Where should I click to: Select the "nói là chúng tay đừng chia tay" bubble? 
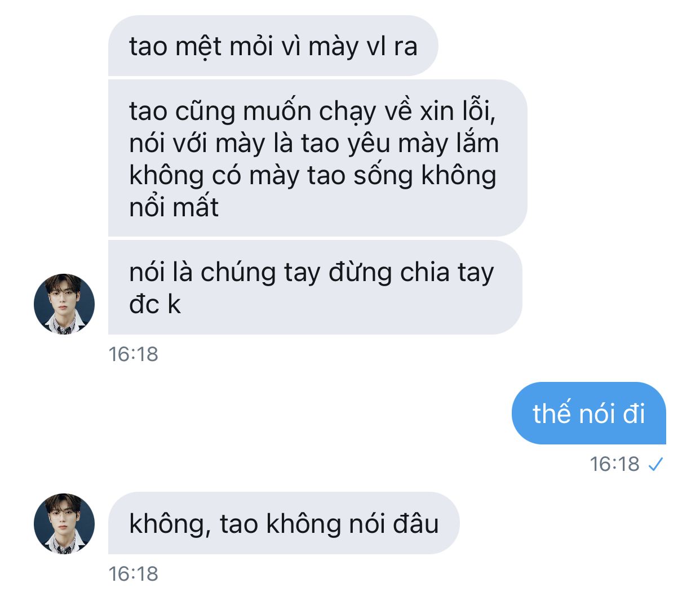click(315, 287)
